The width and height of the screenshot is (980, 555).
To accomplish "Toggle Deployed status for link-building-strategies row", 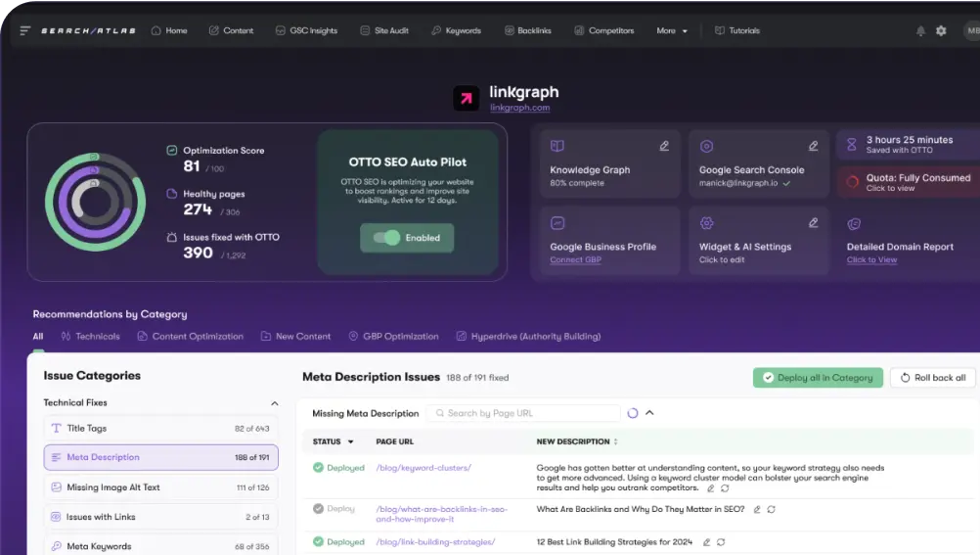I will pos(318,542).
